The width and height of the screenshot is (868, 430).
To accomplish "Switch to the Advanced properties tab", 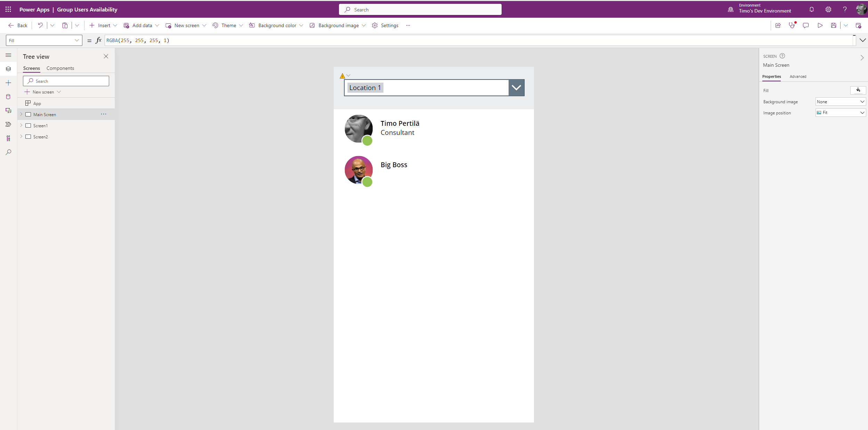I will coord(797,76).
